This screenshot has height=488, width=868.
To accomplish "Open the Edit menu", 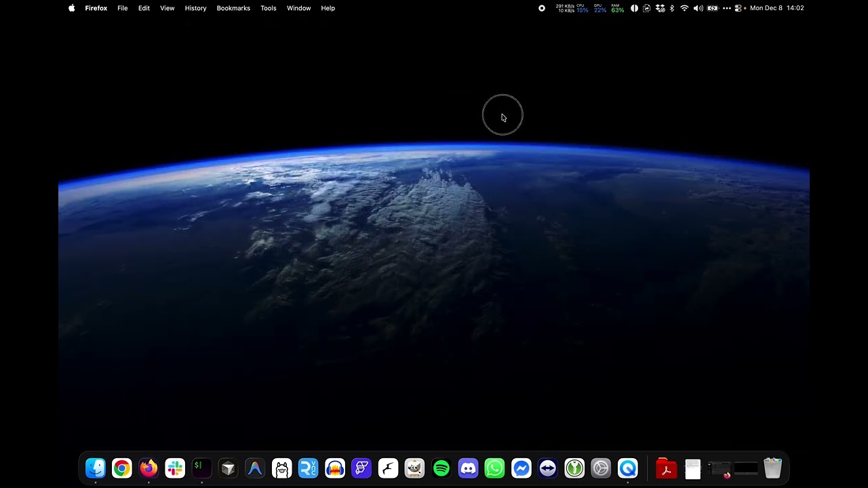I will (x=144, y=8).
